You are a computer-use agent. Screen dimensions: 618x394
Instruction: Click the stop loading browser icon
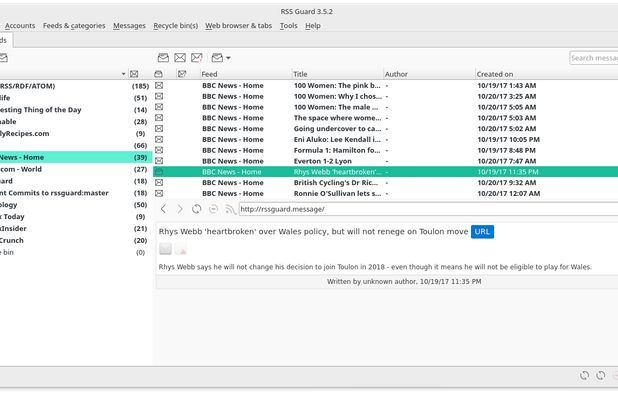[x=213, y=209]
